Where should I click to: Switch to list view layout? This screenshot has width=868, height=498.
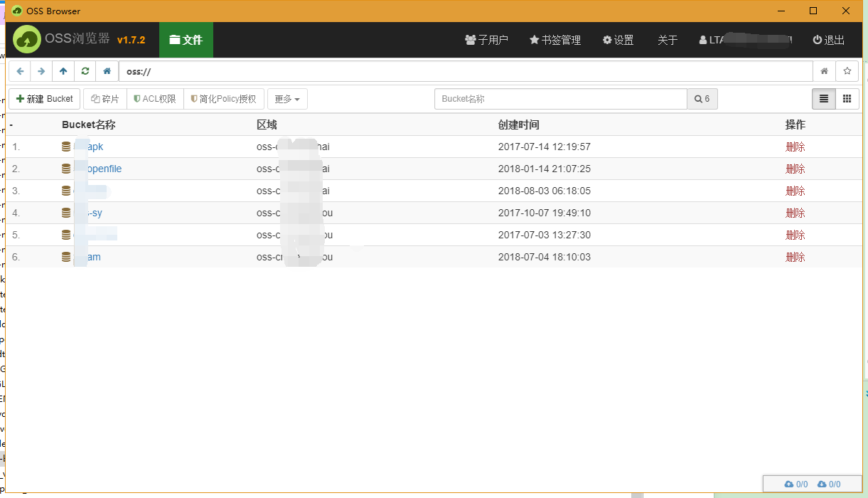point(824,99)
